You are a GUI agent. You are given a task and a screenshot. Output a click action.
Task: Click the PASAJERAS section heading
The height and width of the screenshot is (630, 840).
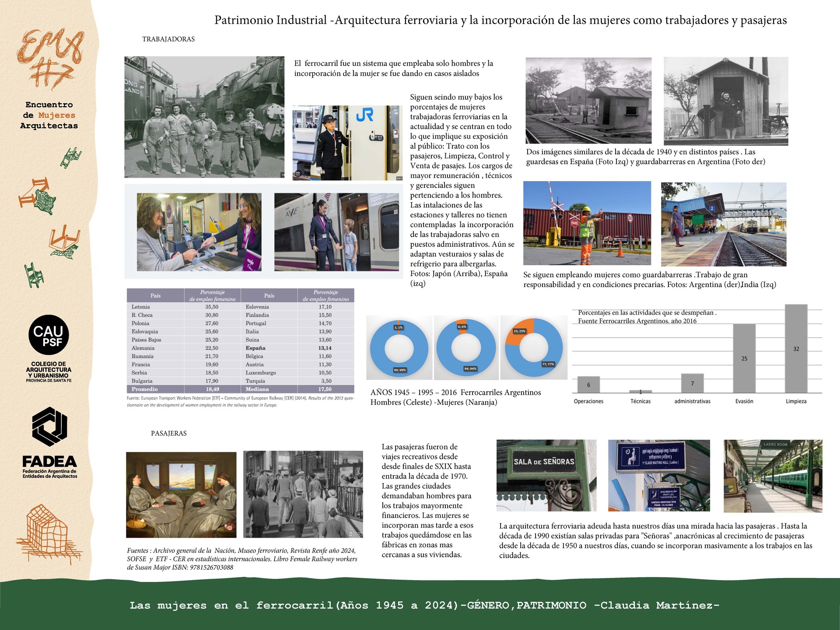[x=169, y=433]
